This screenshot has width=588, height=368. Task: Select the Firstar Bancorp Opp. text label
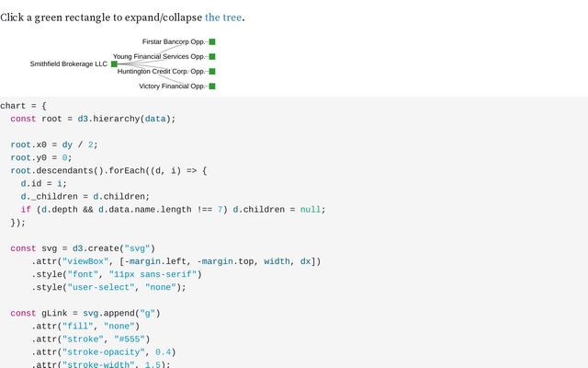tap(173, 42)
